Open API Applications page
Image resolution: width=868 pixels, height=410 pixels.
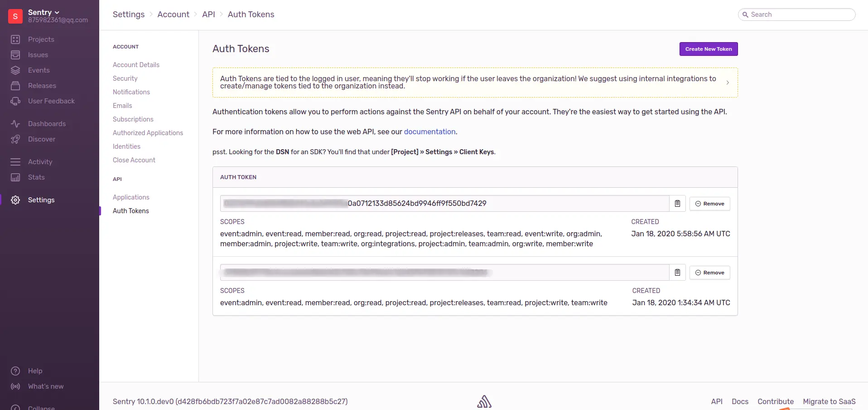[x=131, y=197]
